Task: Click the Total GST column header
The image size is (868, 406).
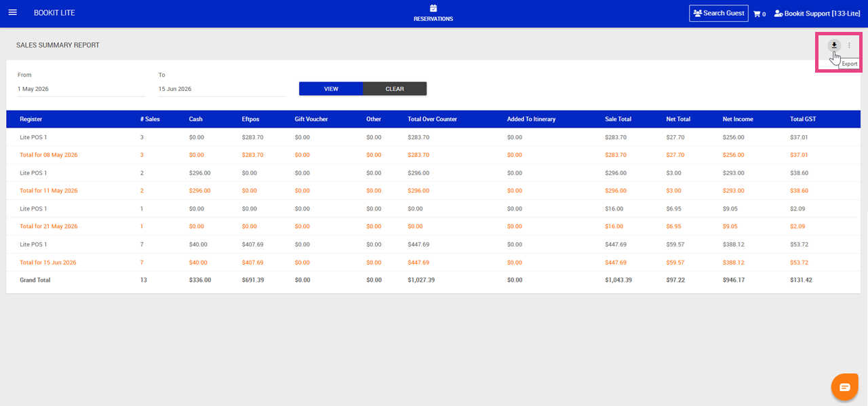Action: [803, 119]
